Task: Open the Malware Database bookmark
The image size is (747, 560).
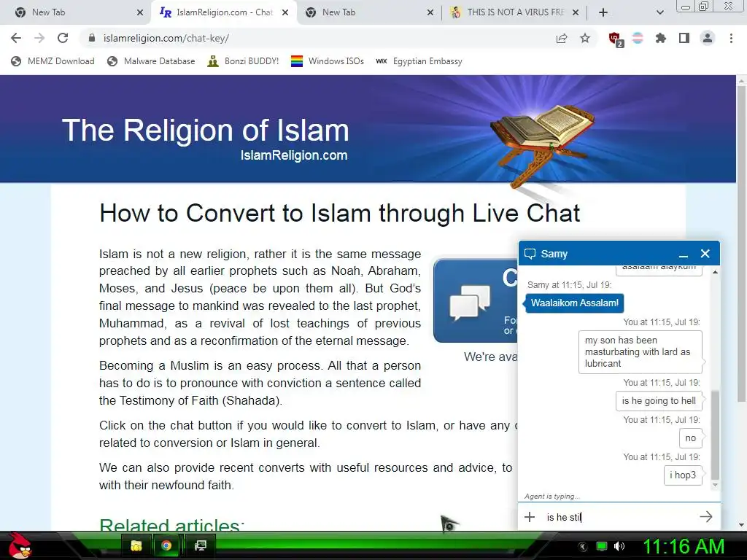Action: pyautogui.click(x=152, y=61)
